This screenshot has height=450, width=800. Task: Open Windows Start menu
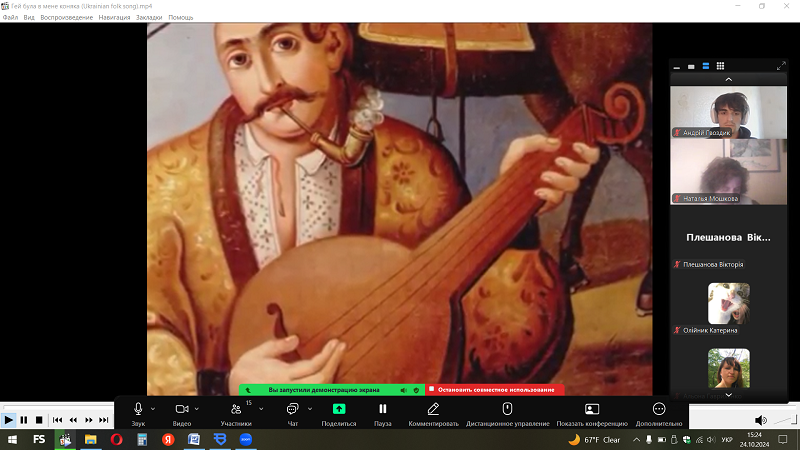(x=12, y=439)
